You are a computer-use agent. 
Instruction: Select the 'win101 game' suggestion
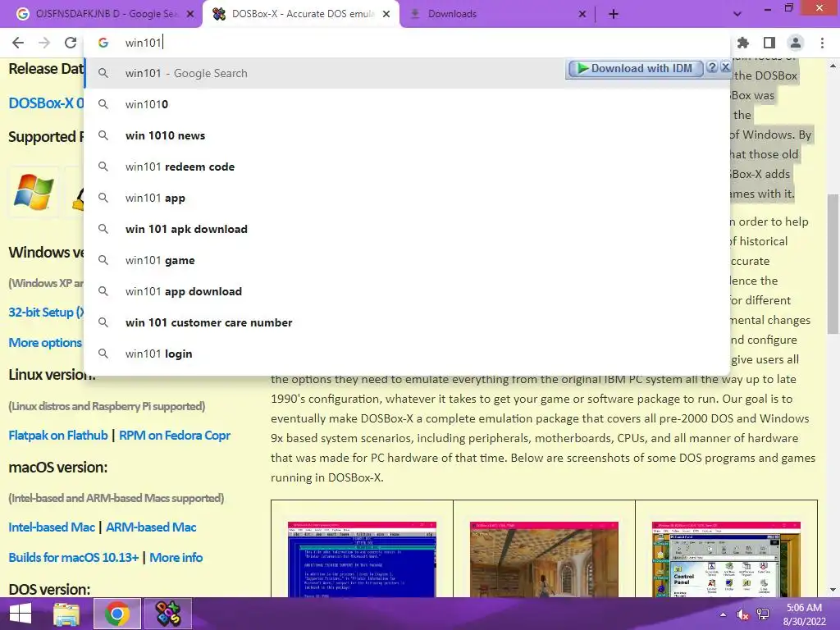coord(407,260)
